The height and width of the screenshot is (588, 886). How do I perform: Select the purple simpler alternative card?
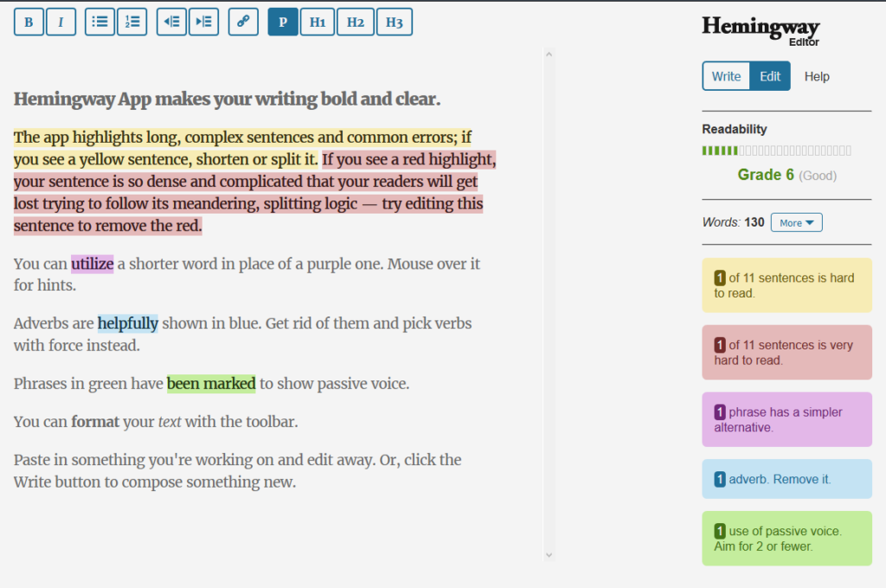click(787, 419)
